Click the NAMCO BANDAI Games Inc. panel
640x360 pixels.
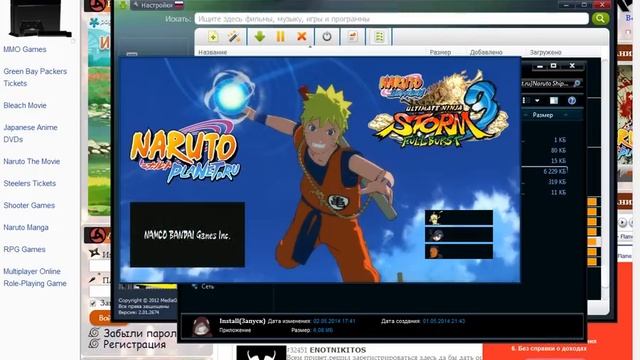(187, 234)
